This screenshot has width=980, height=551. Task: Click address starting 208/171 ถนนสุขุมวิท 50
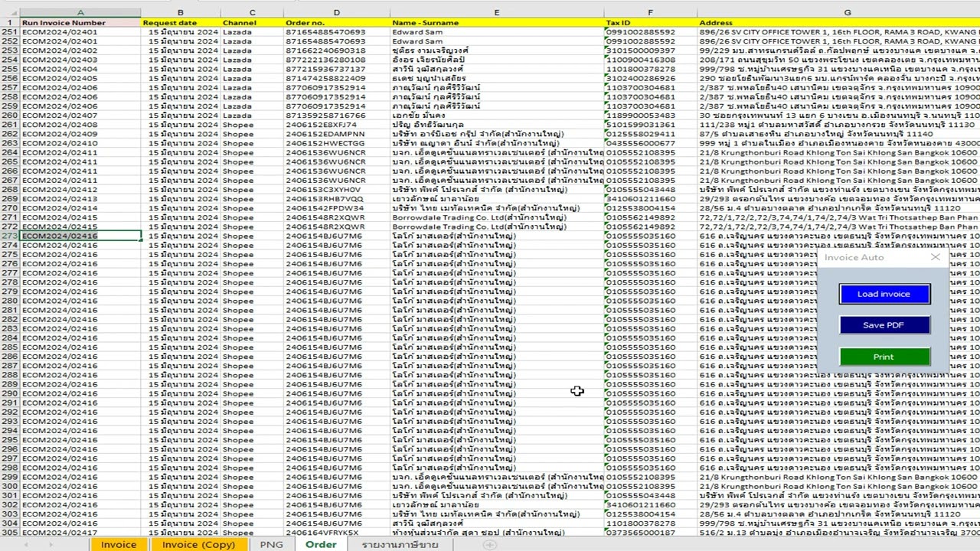[x=838, y=60]
